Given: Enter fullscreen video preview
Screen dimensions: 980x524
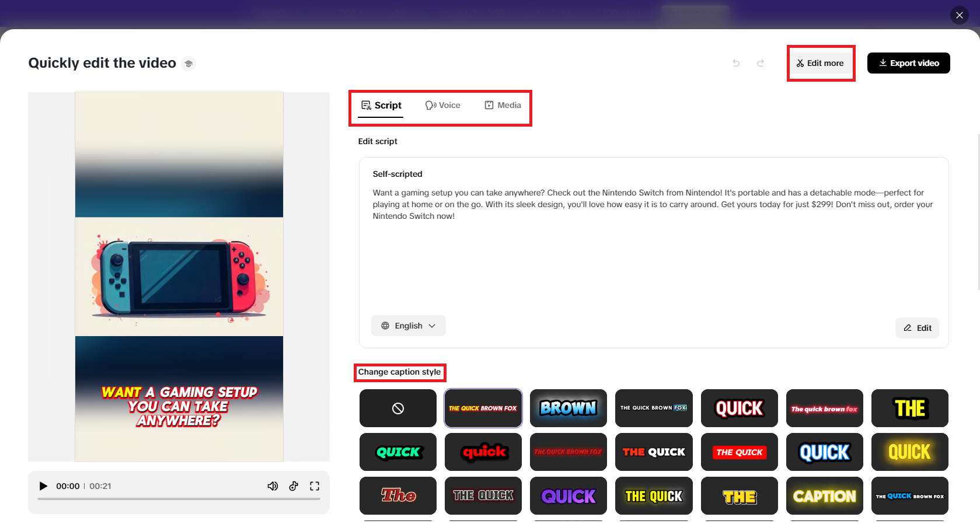Looking at the screenshot, I should pos(315,486).
